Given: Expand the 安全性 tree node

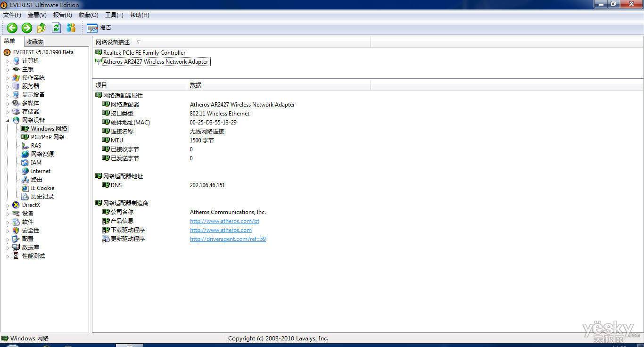Looking at the screenshot, I should (x=8, y=231).
